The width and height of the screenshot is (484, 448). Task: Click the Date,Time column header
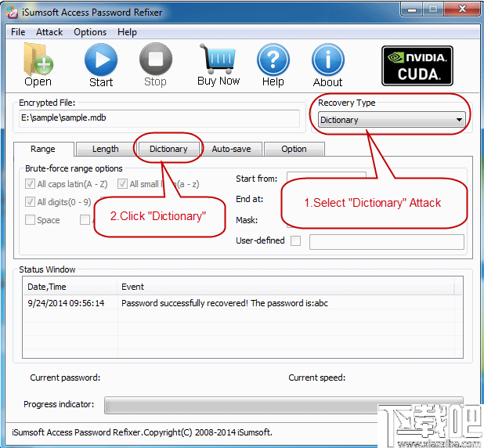click(x=70, y=287)
